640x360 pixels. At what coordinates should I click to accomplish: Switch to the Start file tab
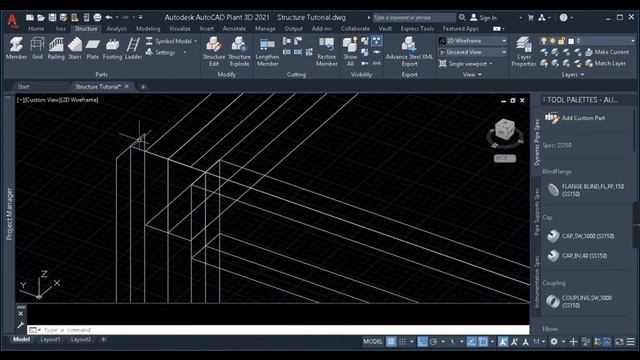pos(23,87)
